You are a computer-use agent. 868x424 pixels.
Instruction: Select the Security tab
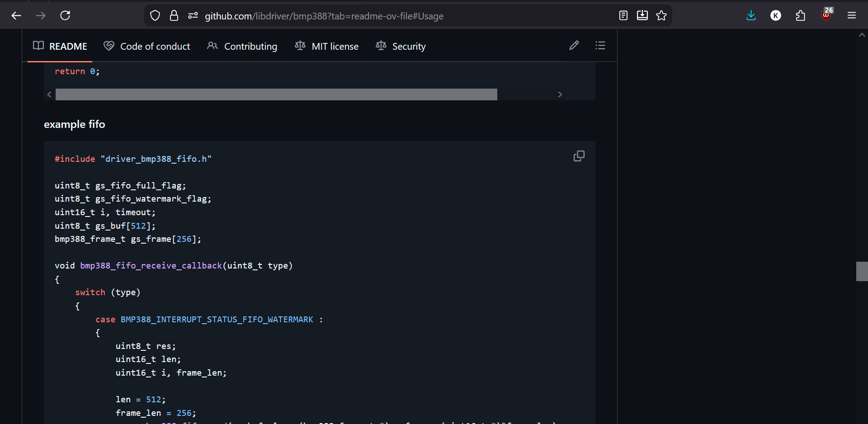[401, 46]
